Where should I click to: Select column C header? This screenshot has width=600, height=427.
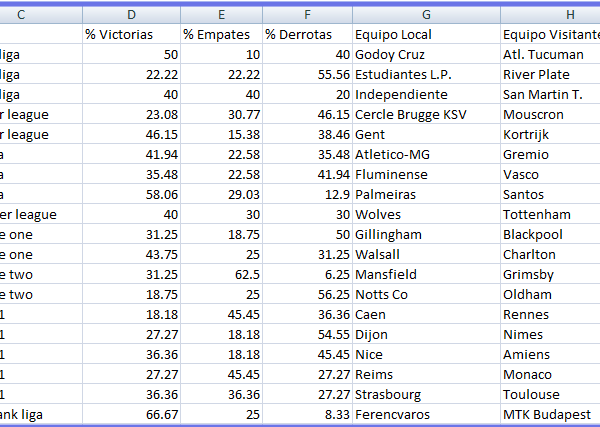point(41,15)
